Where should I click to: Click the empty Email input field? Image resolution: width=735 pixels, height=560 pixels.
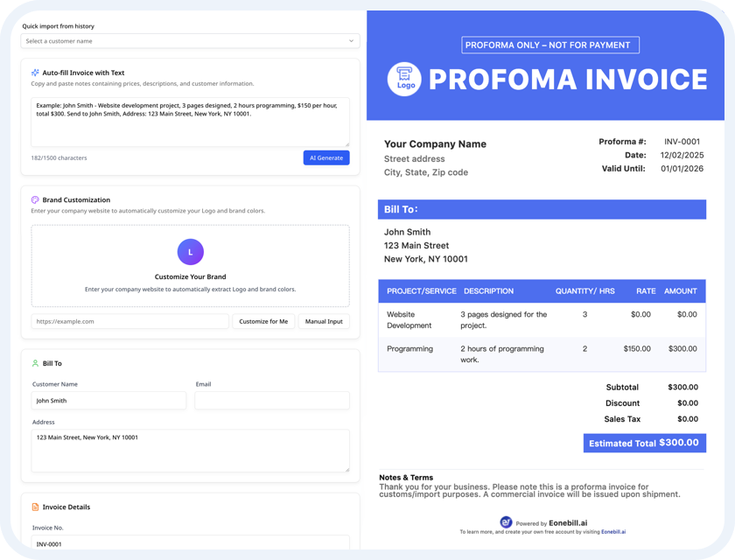click(271, 401)
